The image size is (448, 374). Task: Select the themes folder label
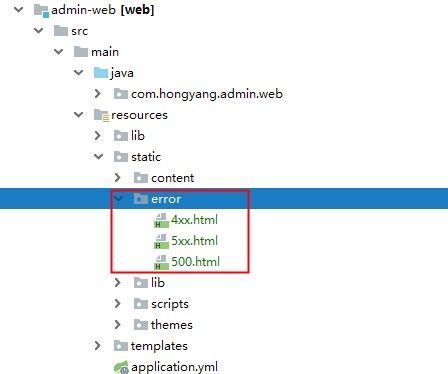[x=172, y=325]
